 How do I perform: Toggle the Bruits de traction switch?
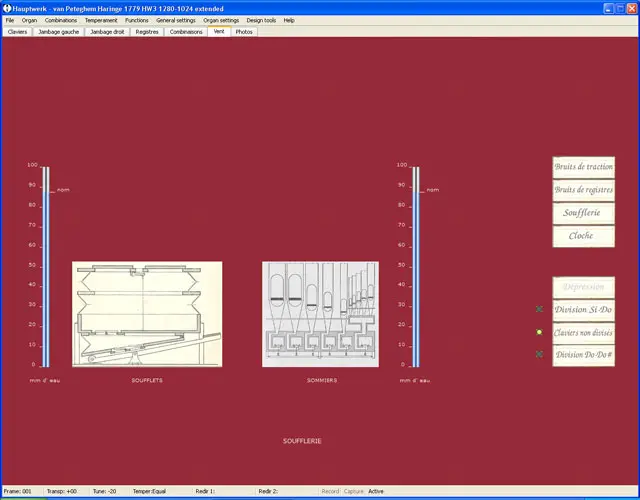tap(583, 167)
